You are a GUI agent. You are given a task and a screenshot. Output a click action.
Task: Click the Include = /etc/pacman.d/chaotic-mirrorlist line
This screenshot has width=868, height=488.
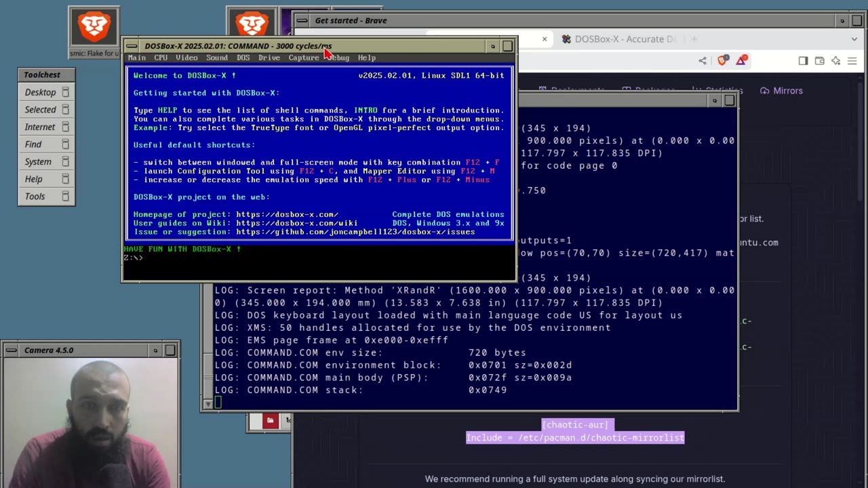(x=575, y=438)
